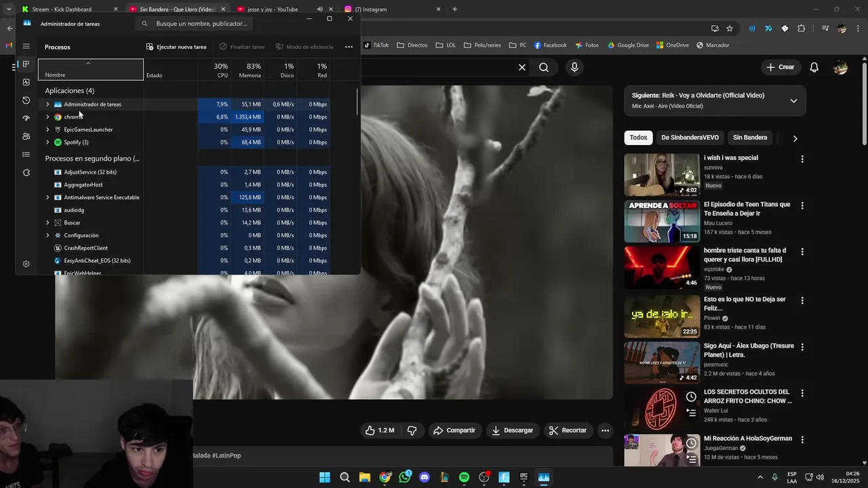The image size is (868, 488).
Task: Open Performance page in Task Manager sidebar
Action: point(26,82)
